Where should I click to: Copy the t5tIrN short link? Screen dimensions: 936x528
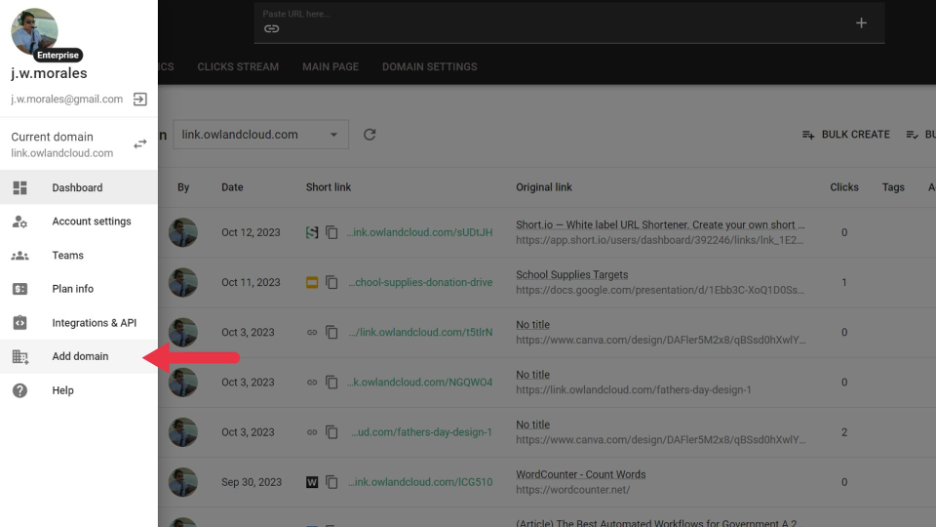pos(331,332)
